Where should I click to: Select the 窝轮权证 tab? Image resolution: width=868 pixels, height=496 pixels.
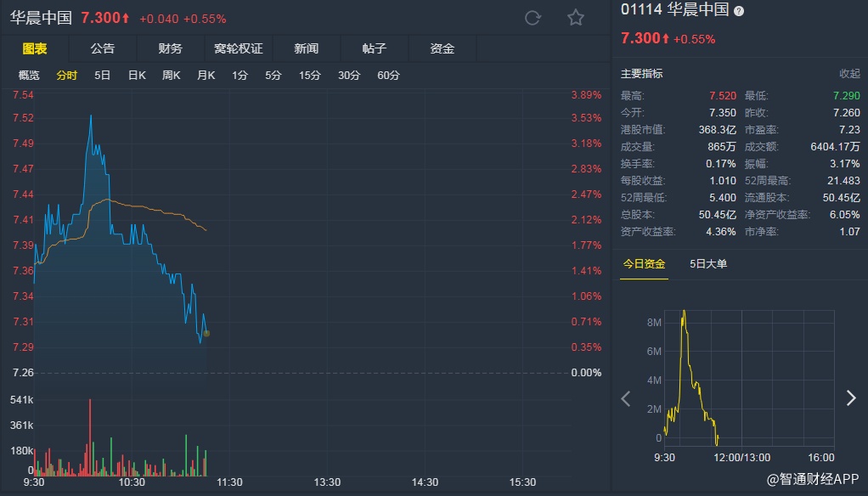click(x=239, y=48)
